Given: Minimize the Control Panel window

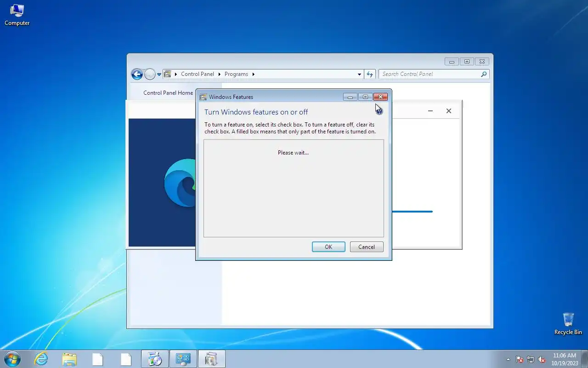Looking at the screenshot, I should tap(452, 62).
